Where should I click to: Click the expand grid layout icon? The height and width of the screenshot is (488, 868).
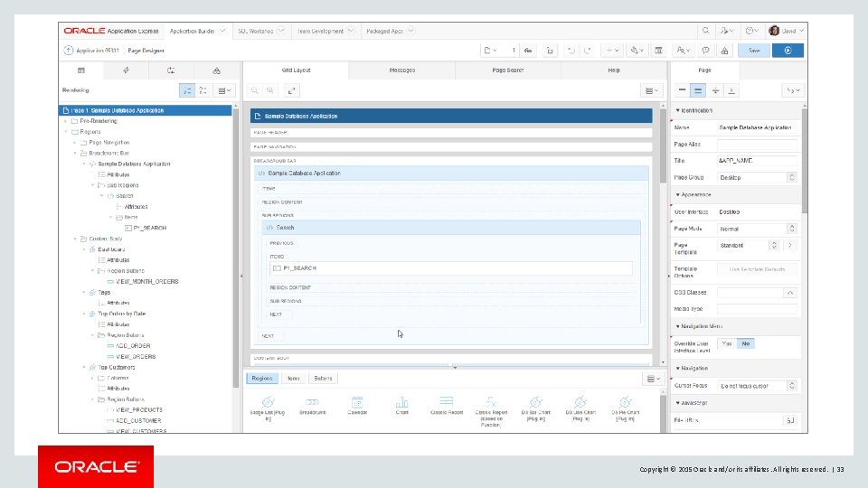click(292, 90)
